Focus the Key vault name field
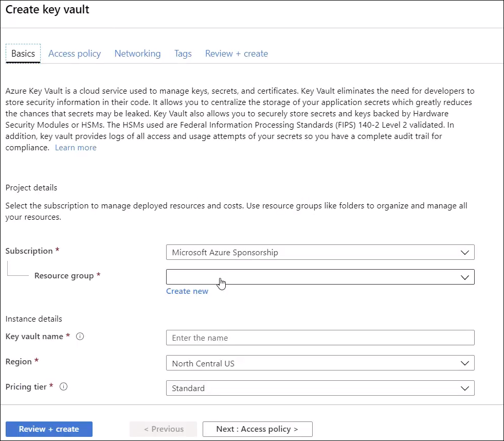Image resolution: width=504 pixels, height=441 pixels. 320,338
